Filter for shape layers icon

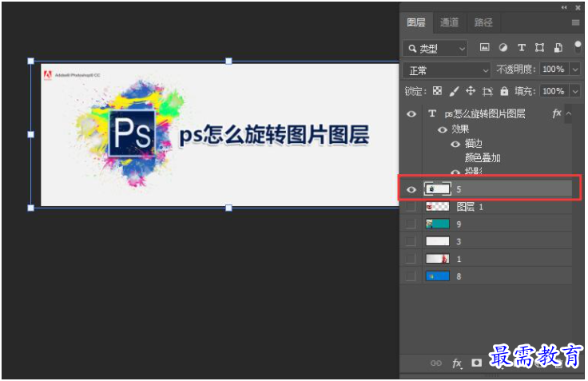(x=539, y=47)
